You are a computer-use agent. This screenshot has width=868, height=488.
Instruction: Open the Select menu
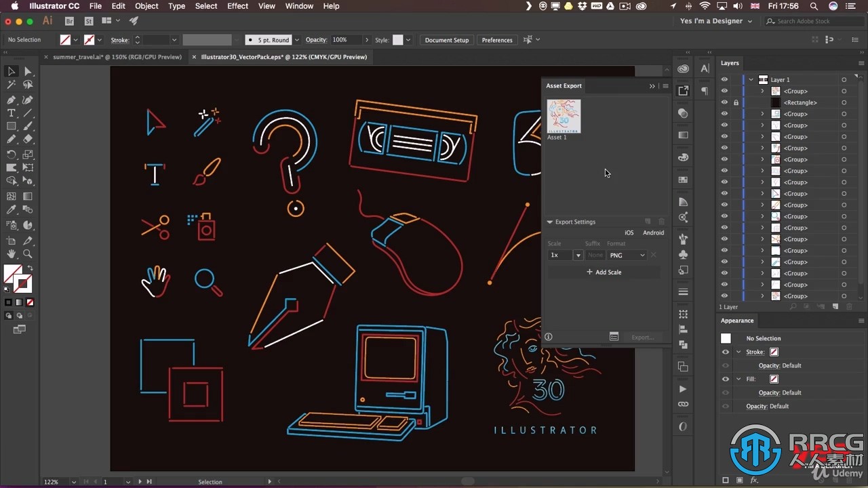point(206,6)
